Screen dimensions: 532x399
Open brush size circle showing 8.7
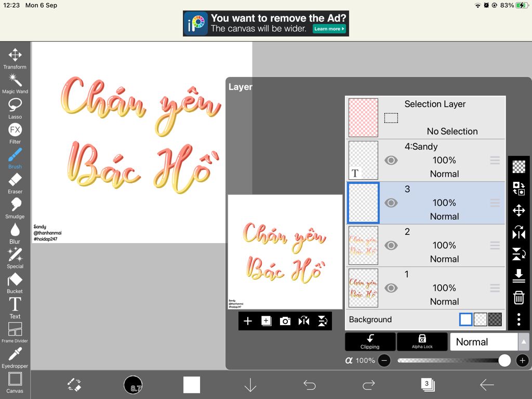(x=133, y=385)
